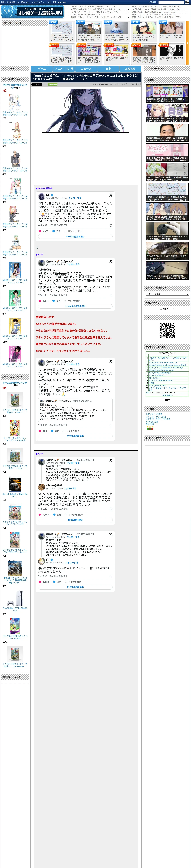Click フォローする next to @ado1024imokenp
This screenshot has width=191, height=868.
click(75, 198)
